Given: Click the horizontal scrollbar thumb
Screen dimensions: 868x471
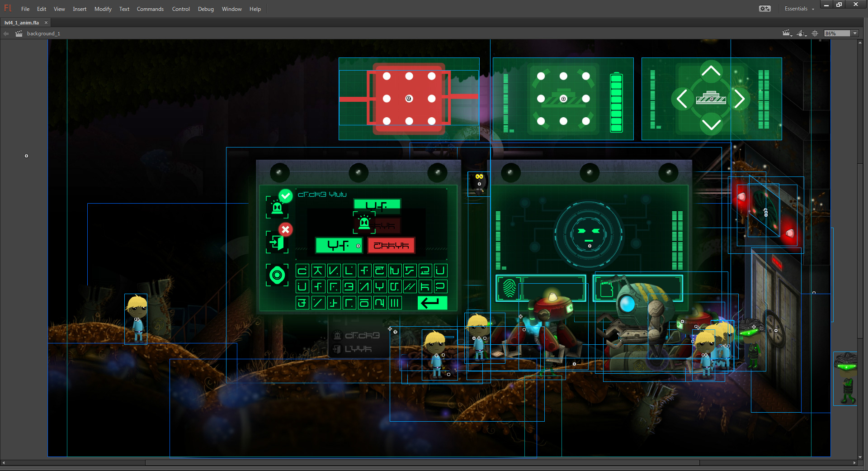Looking at the screenshot, I should point(422,463).
